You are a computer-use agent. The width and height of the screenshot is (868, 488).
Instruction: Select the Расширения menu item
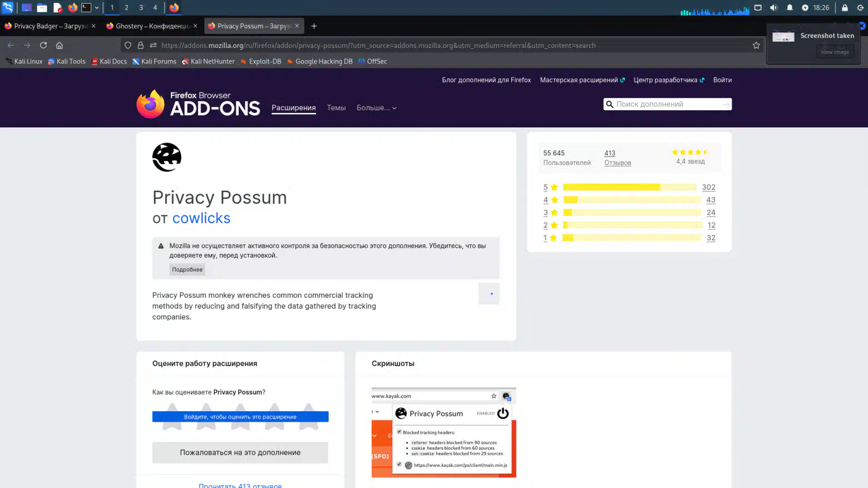[x=294, y=108]
